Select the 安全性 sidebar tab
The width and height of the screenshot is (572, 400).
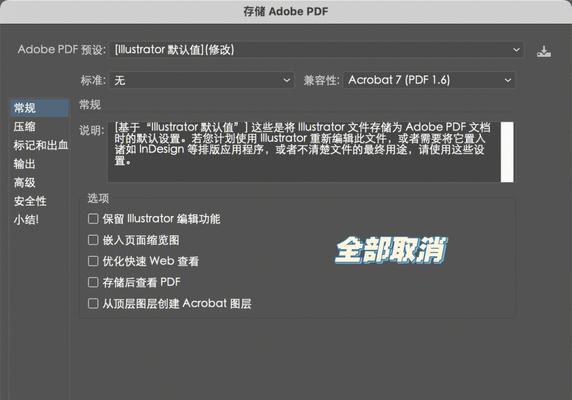pyautogui.click(x=30, y=201)
